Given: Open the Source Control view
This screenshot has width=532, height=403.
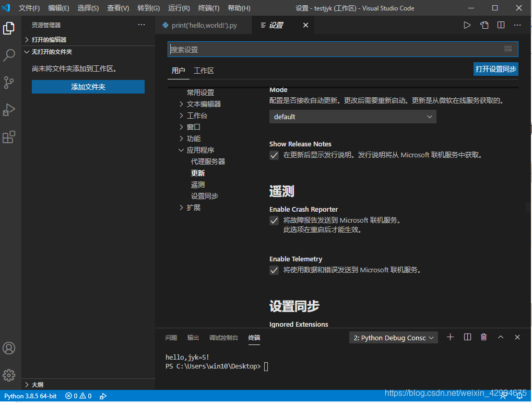Looking at the screenshot, I should [9, 83].
